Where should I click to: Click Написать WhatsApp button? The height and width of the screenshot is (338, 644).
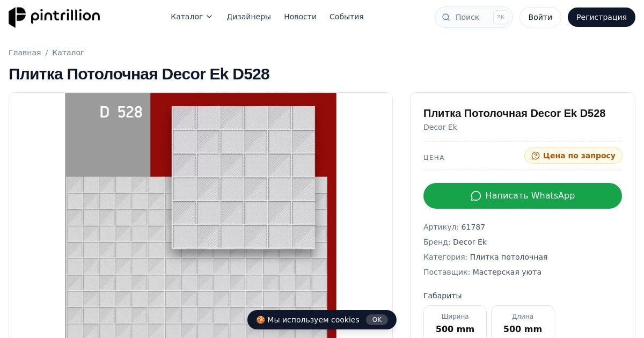tap(523, 196)
